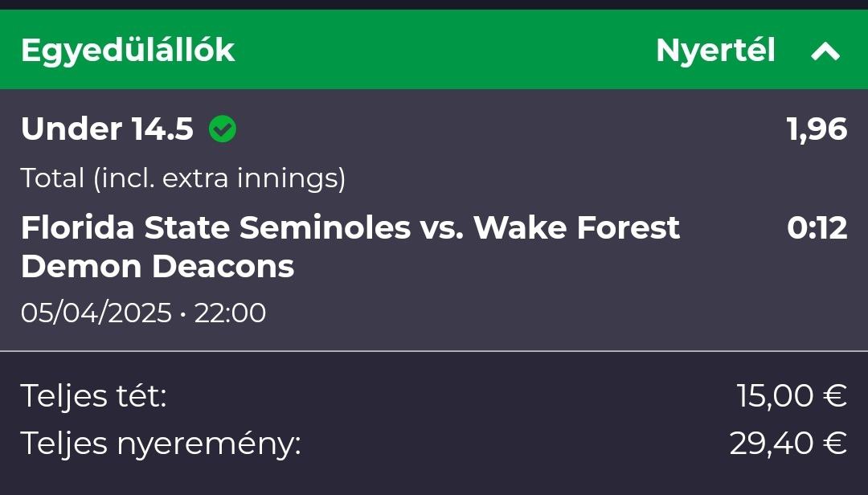Click the Teljes tét label

point(93,396)
